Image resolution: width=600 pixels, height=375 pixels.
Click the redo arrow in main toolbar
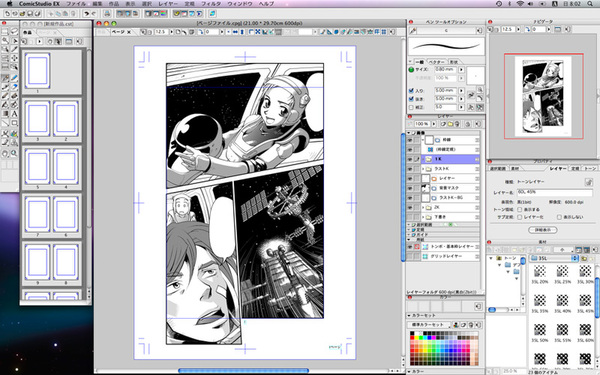click(x=93, y=13)
